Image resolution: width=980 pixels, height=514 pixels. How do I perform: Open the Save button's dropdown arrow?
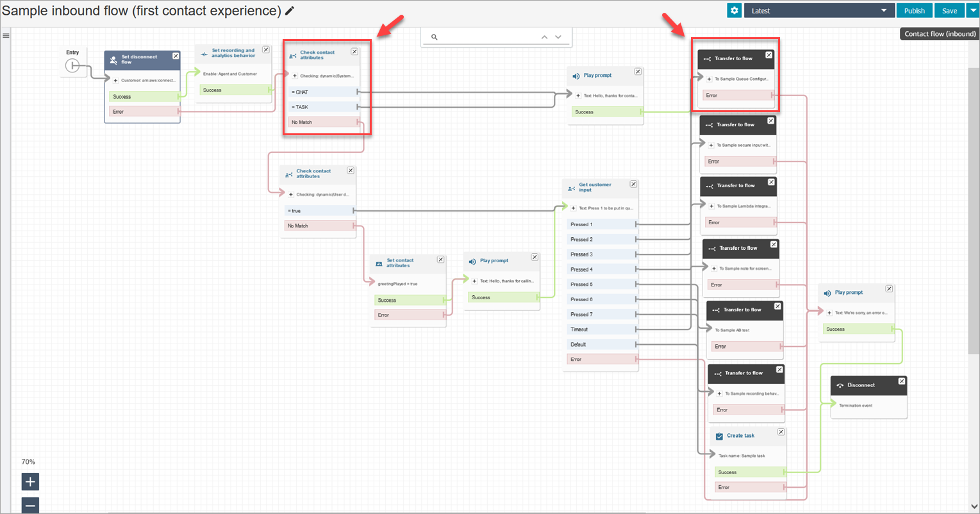click(973, 10)
